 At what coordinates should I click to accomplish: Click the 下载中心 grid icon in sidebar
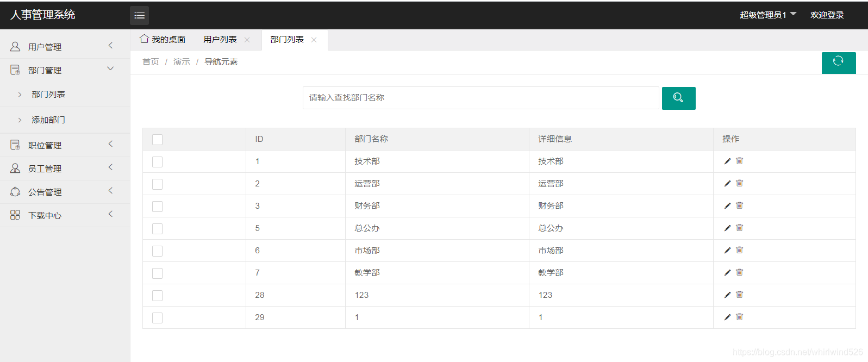15,215
